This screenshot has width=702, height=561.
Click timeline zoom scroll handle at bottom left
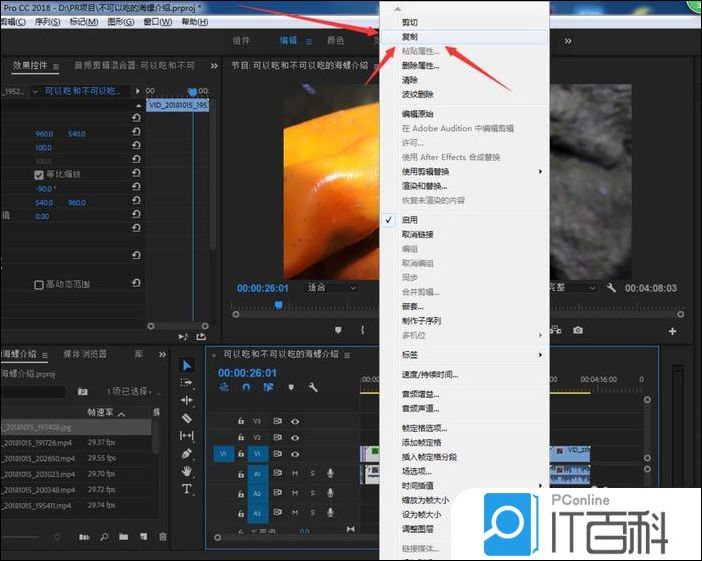pyautogui.click(x=218, y=538)
